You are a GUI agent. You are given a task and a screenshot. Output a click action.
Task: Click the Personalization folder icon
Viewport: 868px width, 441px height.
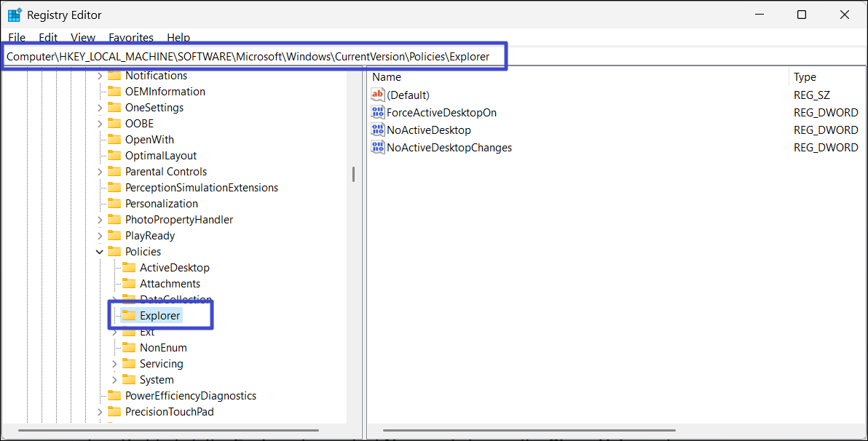[114, 204]
